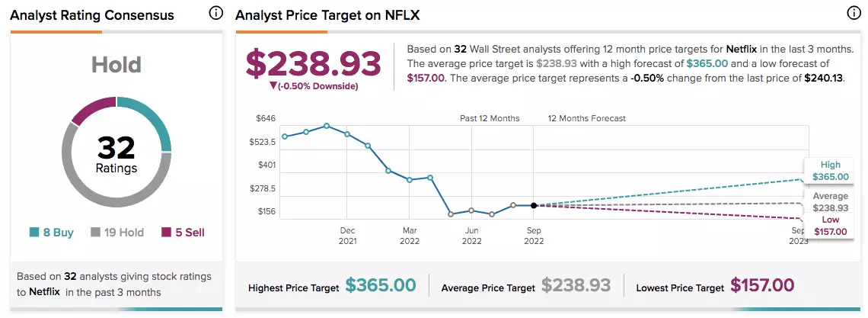This screenshot has height=318, width=868.
Task: Open info icon beside Analyst Price Target
Action: click(x=854, y=13)
